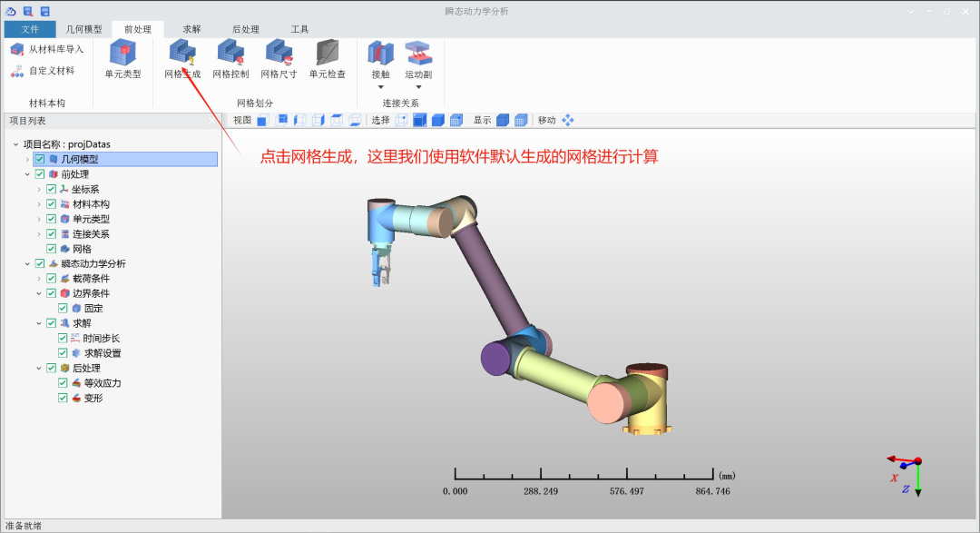Select the third view cube icon in 视图 group
This screenshot has width=980, height=533.
pos(299,120)
